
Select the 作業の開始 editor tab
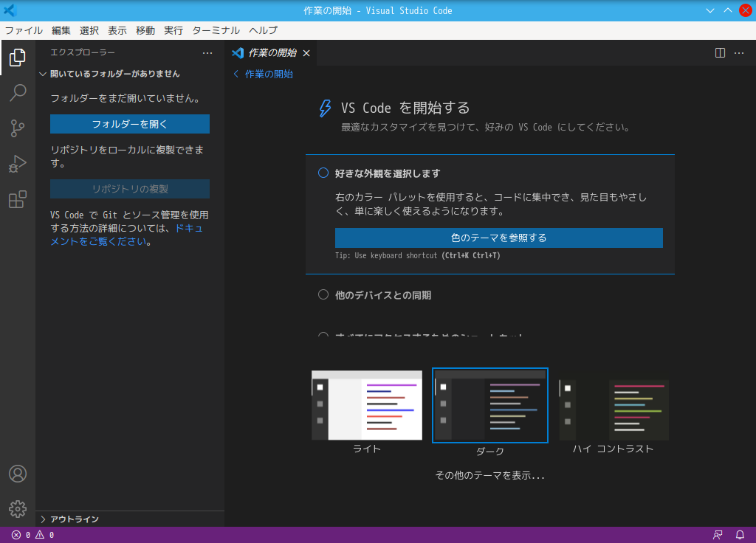pos(272,53)
